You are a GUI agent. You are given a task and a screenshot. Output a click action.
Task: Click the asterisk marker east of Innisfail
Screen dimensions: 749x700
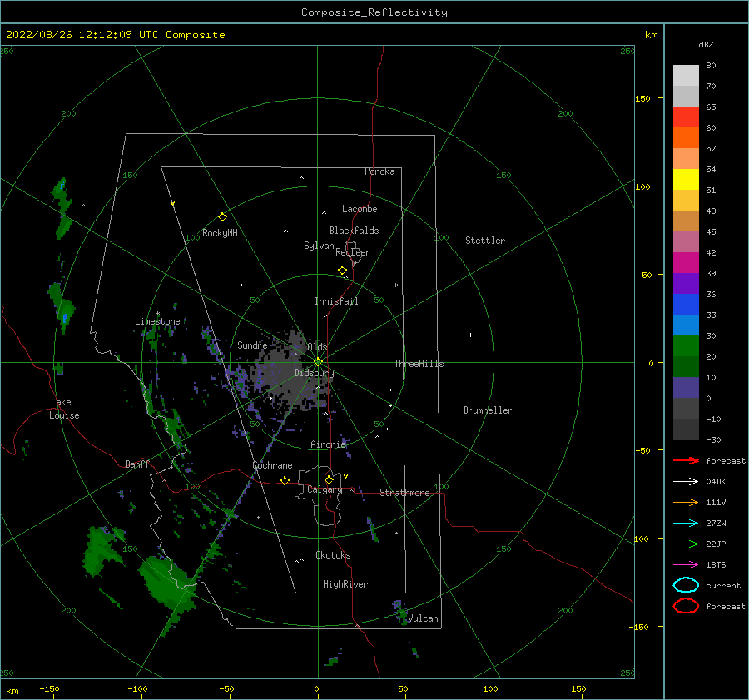395,285
